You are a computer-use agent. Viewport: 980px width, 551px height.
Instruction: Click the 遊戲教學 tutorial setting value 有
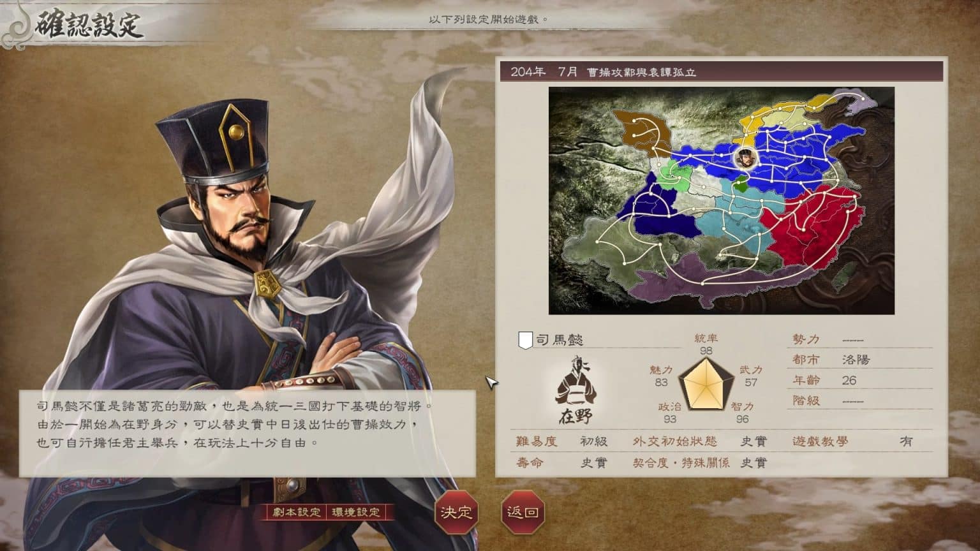tap(906, 441)
